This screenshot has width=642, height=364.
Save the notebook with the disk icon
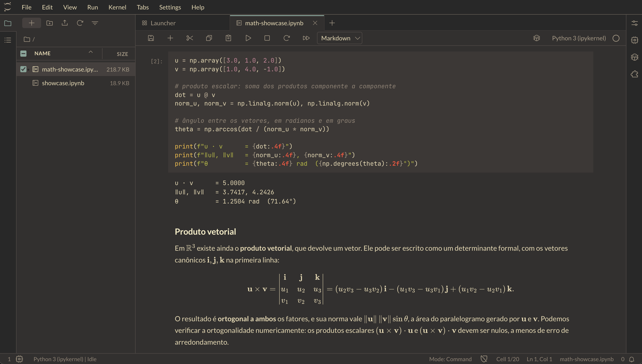(151, 38)
